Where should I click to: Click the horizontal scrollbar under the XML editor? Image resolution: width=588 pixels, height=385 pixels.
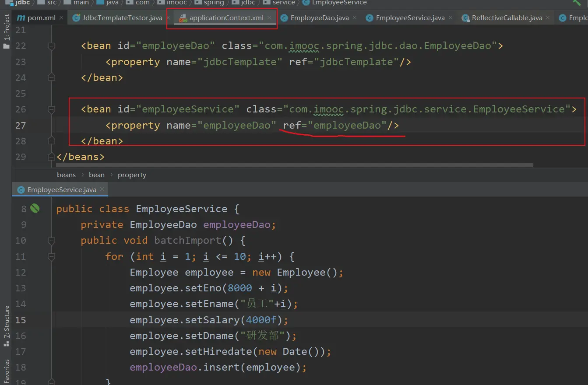point(293,165)
